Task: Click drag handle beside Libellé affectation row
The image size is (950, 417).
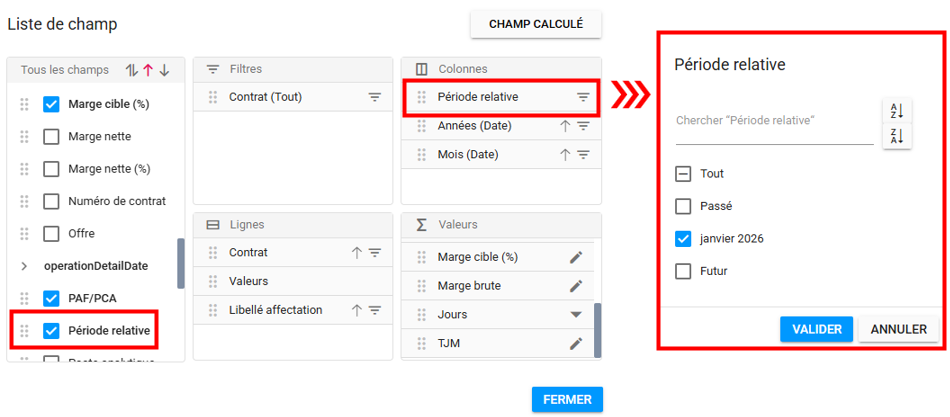Action: point(212,310)
